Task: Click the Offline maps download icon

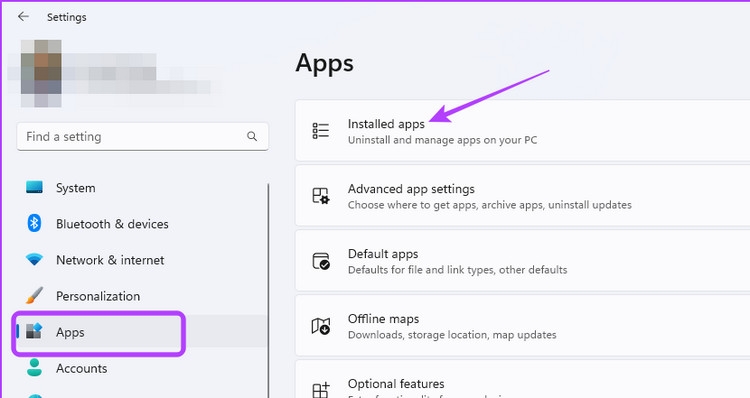Action: [x=320, y=326]
